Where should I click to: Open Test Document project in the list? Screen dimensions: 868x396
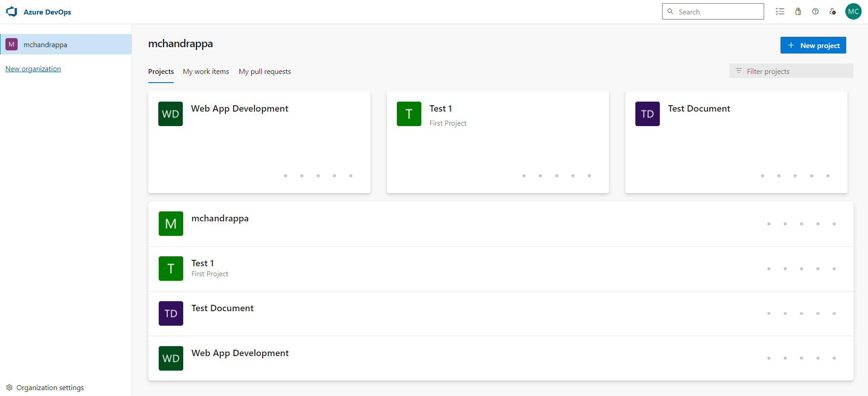(x=222, y=308)
